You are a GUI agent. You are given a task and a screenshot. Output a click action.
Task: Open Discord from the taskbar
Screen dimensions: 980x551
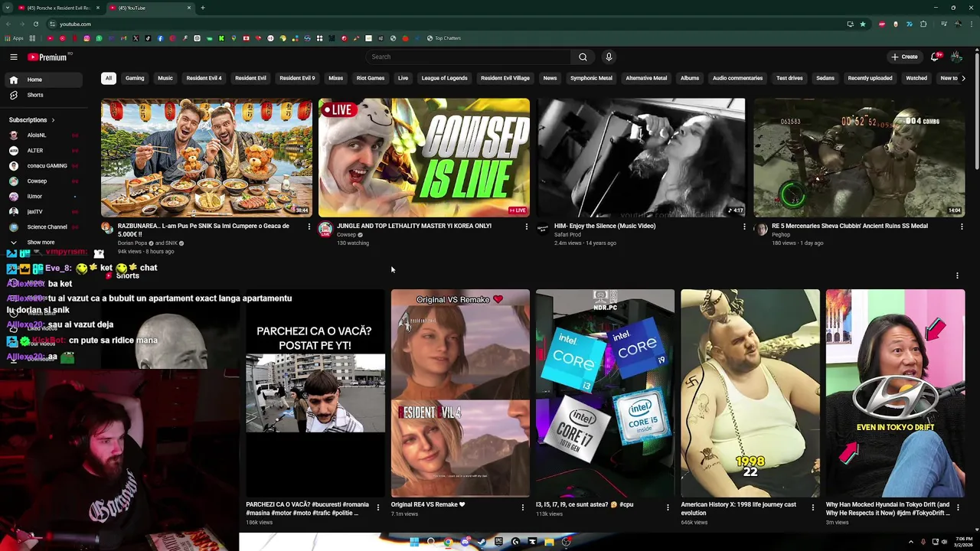click(x=465, y=542)
